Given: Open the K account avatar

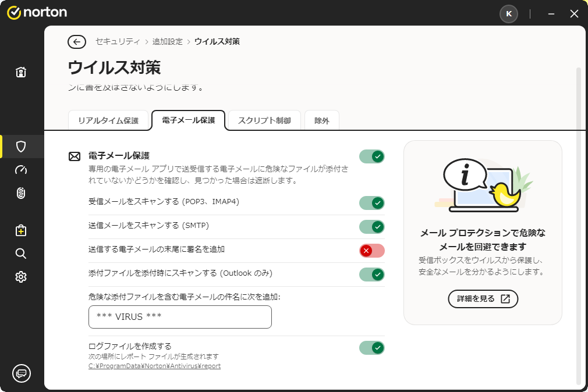Looking at the screenshot, I should click(509, 14).
